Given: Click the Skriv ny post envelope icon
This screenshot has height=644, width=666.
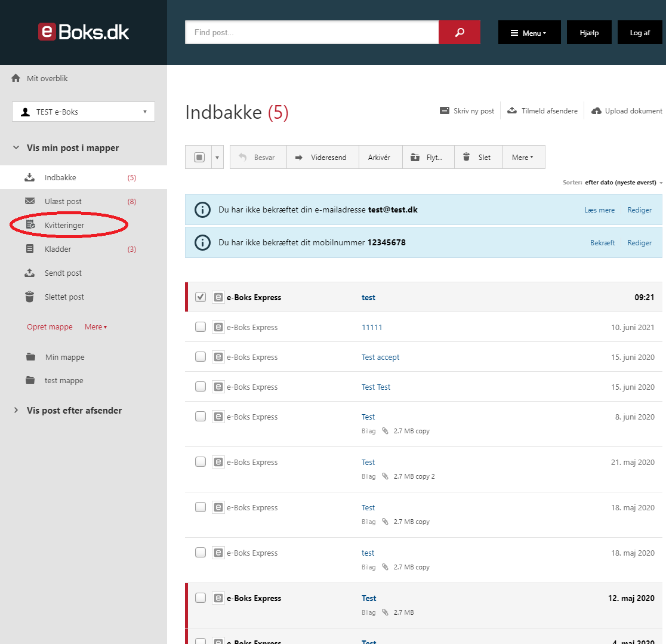Looking at the screenshot, I should [x=444, y=110].
